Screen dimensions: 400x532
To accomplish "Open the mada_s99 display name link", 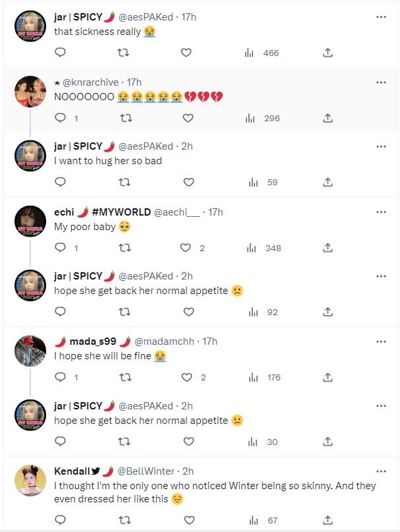I will [x=93, y=341].
